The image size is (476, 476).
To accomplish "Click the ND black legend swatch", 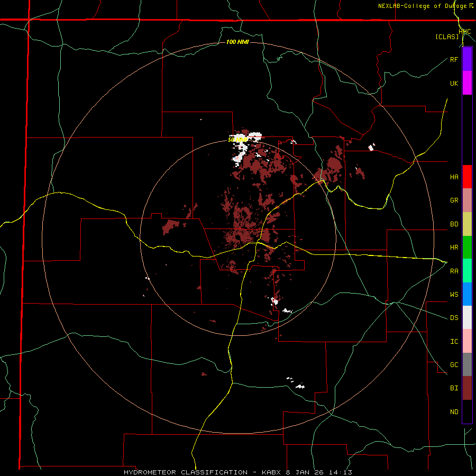I will pyautogui.click(x=467, y=411).
